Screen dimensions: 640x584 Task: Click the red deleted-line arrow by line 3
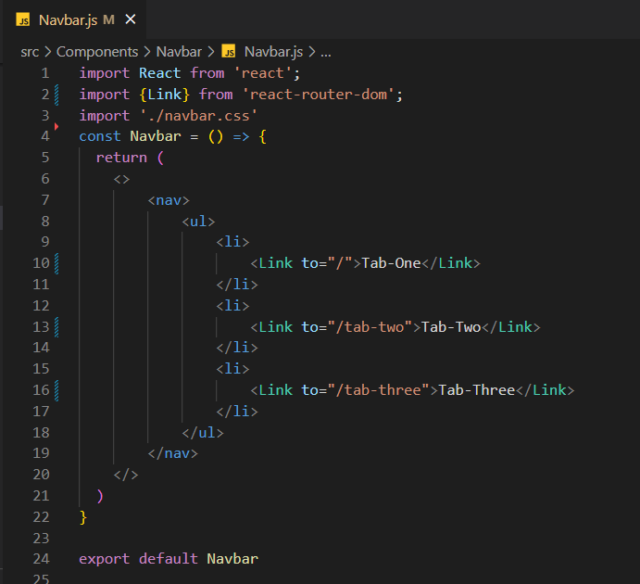click(x=57, y=126)
